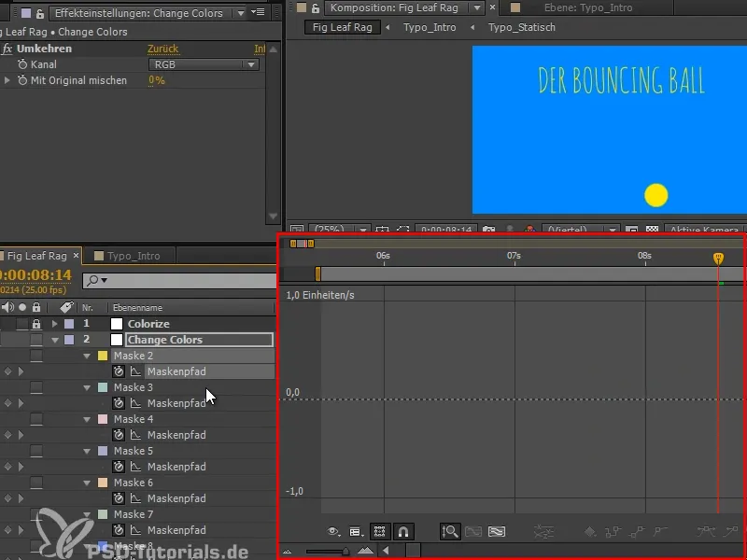Click the Kanal stopwatch icon
747x560 pixels.
(x=22, y=64)
